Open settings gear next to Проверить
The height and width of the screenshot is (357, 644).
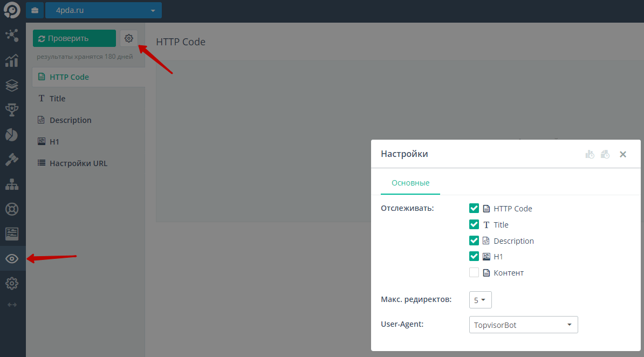[x=129, y=38]
